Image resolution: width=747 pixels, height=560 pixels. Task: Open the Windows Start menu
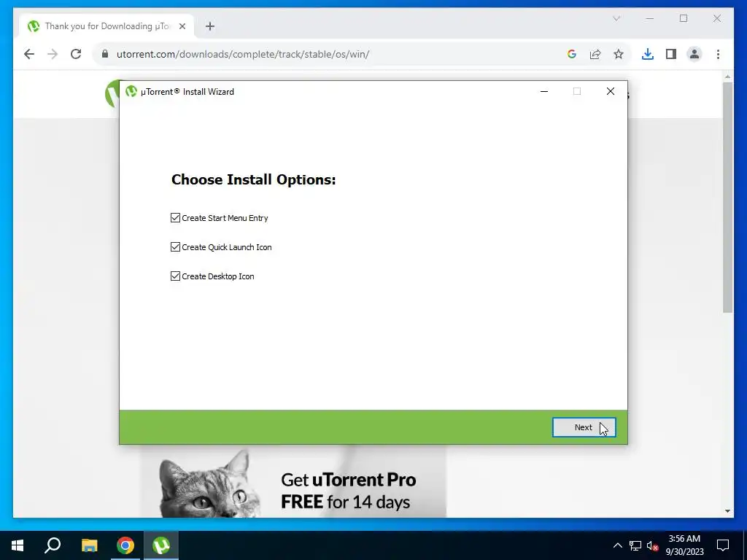(18, 545)
